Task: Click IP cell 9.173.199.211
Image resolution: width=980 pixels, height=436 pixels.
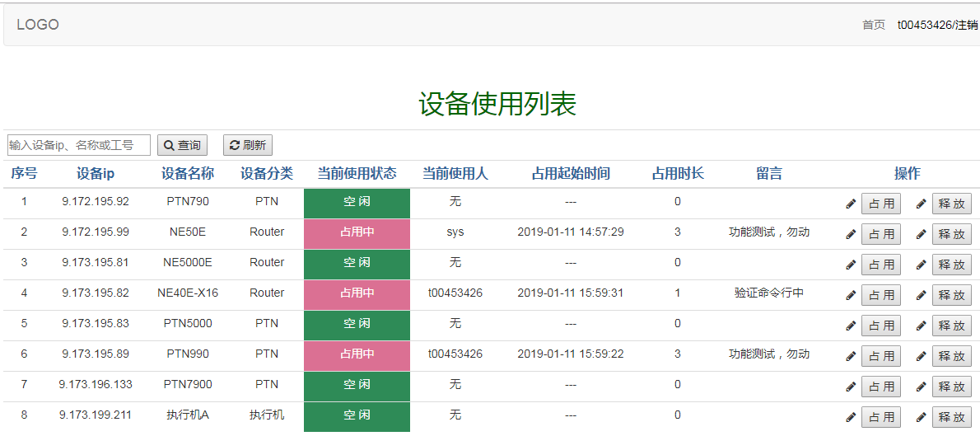Action: pos(96,415)
